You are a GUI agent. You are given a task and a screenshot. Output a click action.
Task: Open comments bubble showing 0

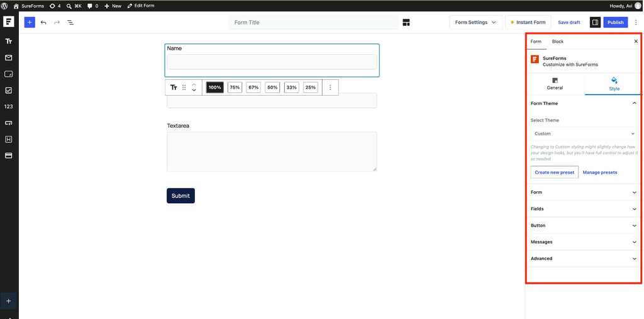point(93,6)
